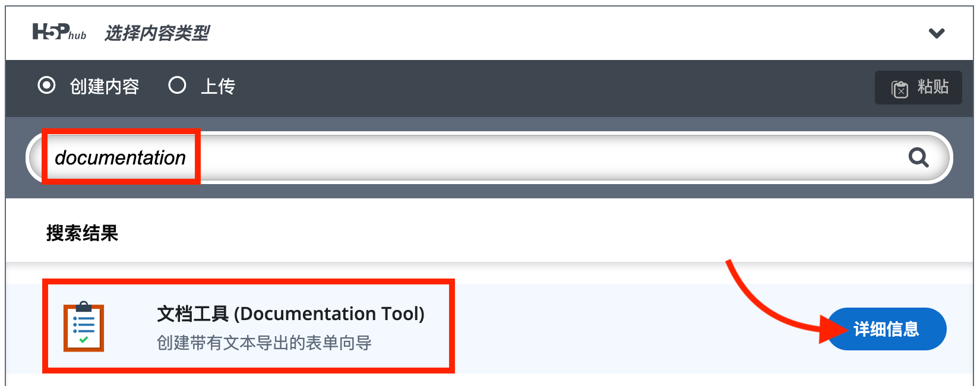Click the 文档工具 (Documentation Tool) title
Viewport: 980px width, 386px height.
pos(290,314)
